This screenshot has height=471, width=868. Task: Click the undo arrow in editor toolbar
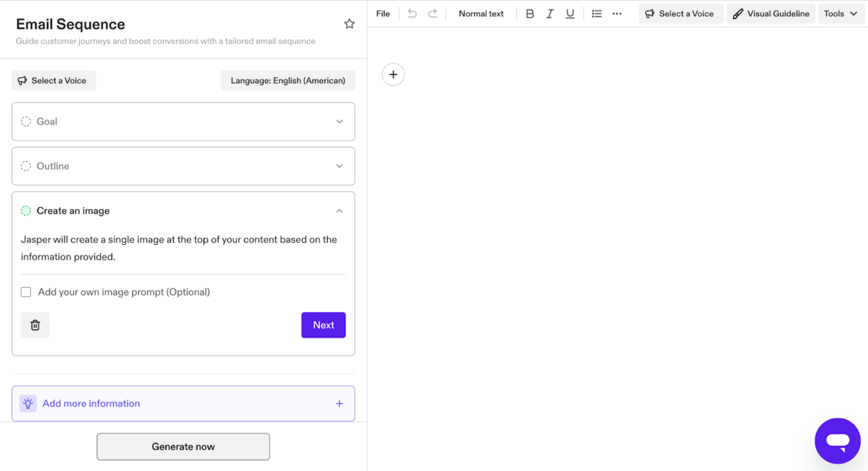pos(412,14)
